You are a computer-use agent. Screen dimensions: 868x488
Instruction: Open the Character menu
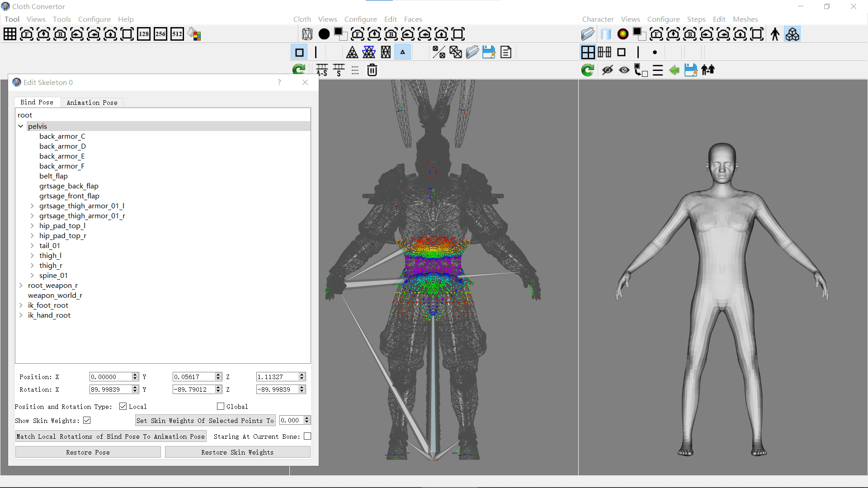(598, 19)
